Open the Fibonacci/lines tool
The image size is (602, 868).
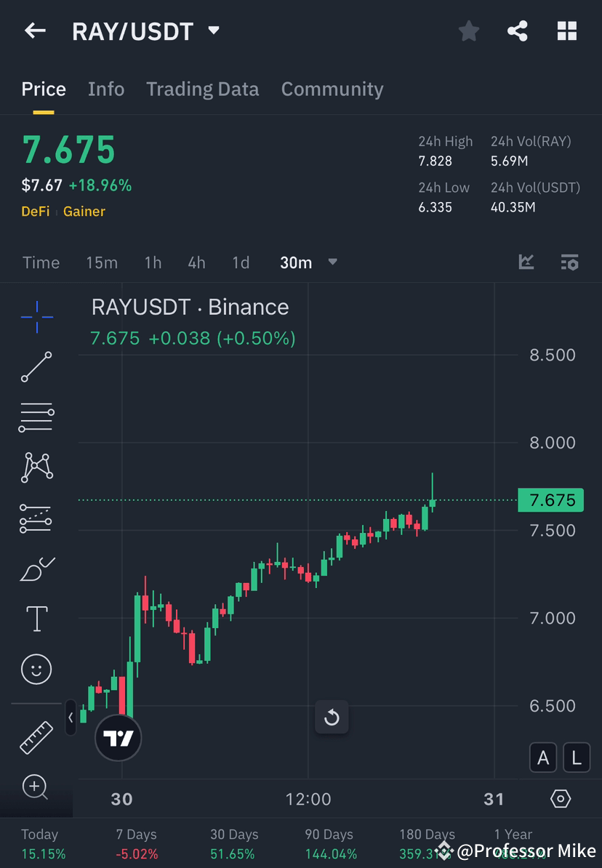36,417
